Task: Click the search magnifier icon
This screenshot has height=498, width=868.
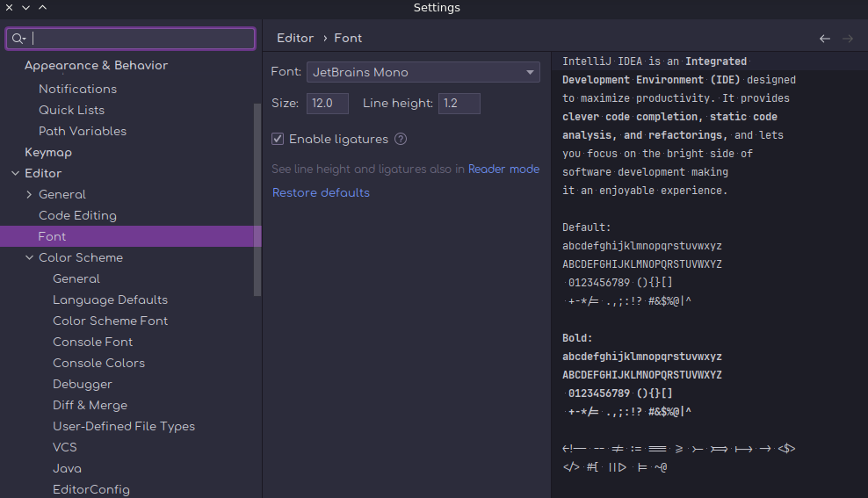Action: point(18,39)
